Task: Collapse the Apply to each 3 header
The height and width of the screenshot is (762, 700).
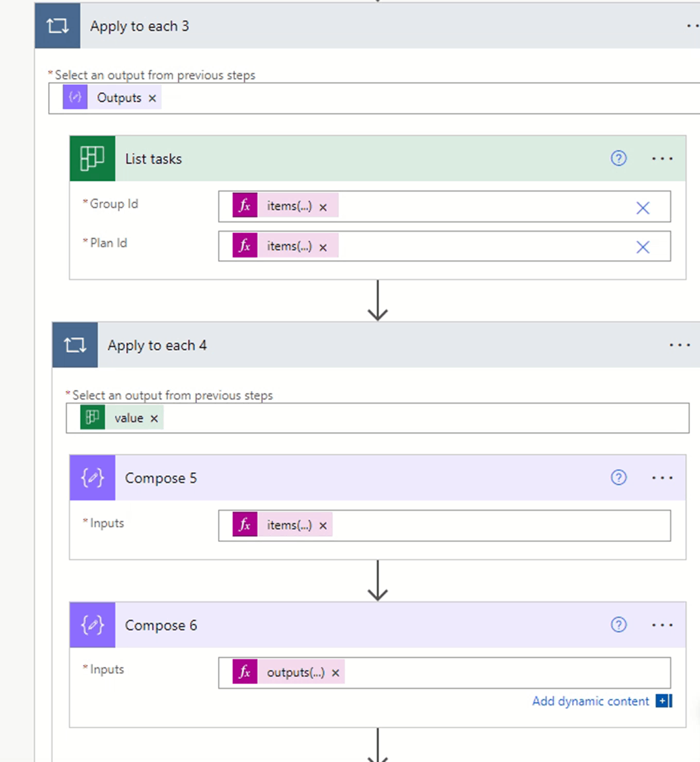Action: (x=338, y=26)
